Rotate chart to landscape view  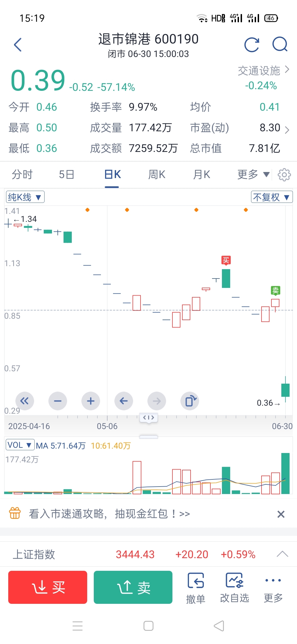pyautogui.click(x=190, y=401)
